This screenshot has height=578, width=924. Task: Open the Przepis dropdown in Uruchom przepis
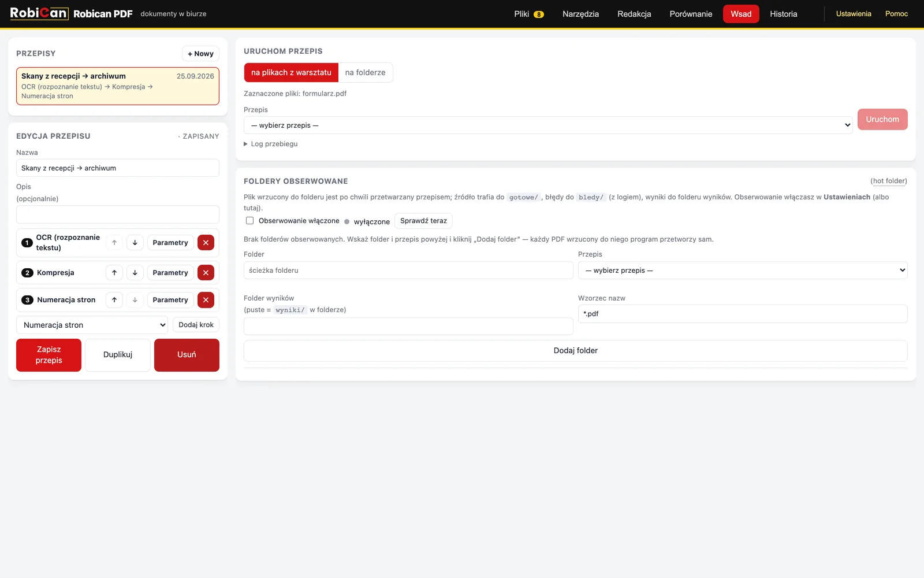coord(548,125)
